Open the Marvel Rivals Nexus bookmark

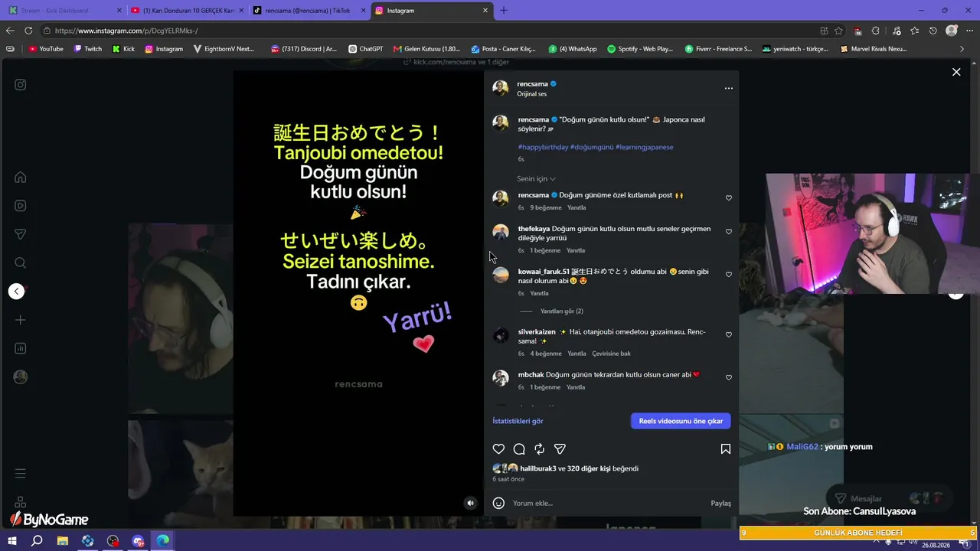click(x=874, y=49)
